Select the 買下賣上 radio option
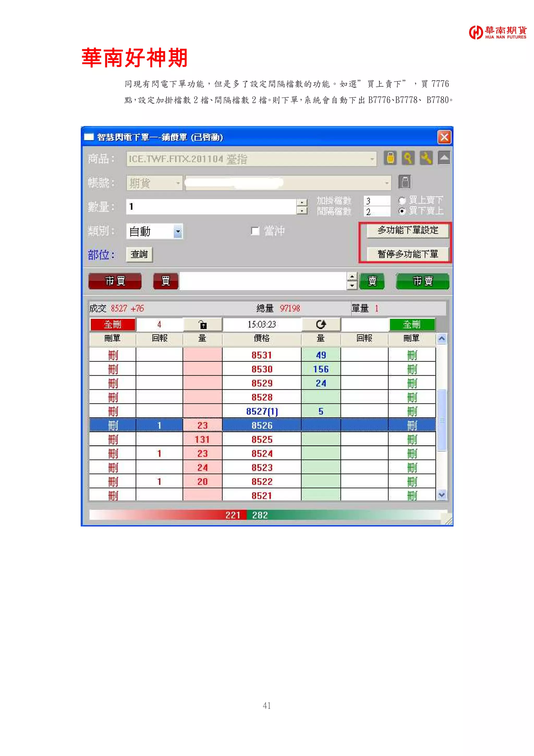Image resolution: width=534 pixels, height=756 pixels. click(402, 211)
